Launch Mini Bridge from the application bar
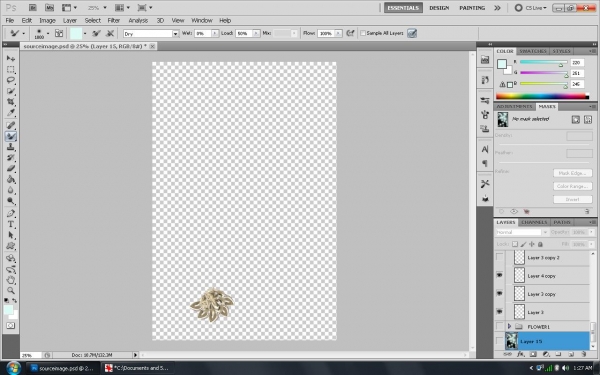 click(x=49, y=8)
